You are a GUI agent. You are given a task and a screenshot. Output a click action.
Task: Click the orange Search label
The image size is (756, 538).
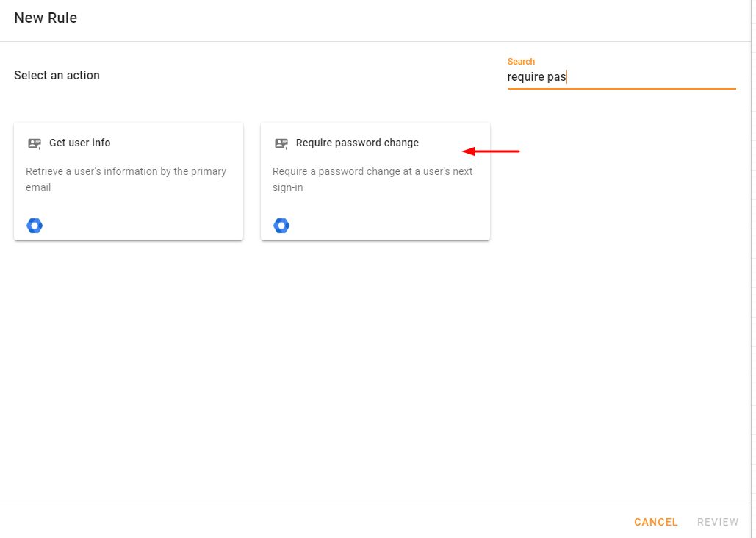tap(521, 61)
